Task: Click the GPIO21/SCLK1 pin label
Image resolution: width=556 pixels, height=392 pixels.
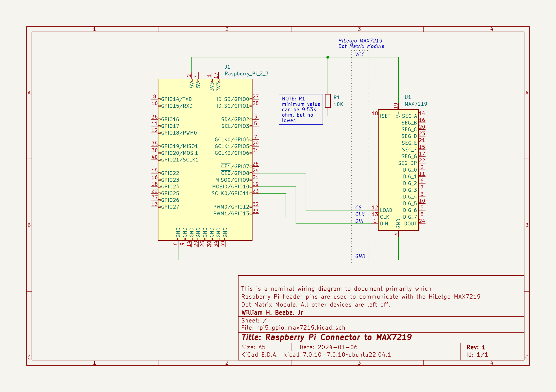Action: coord(180,160)
